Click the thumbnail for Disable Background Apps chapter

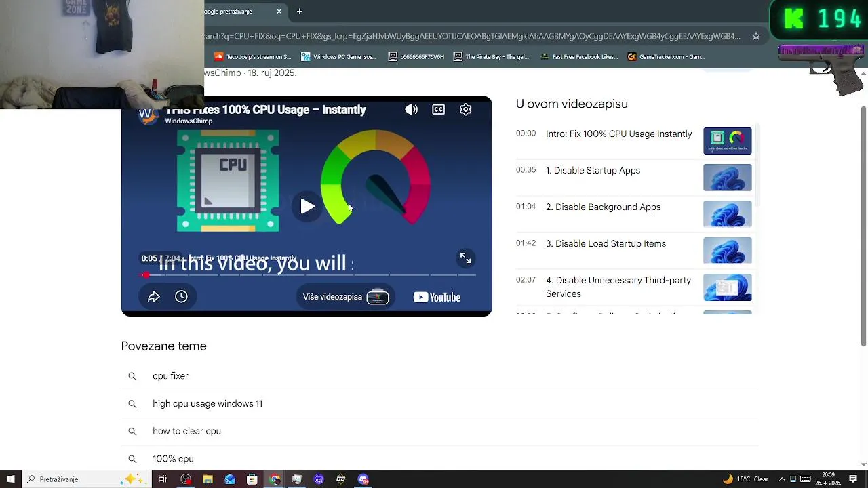[728, 214]
